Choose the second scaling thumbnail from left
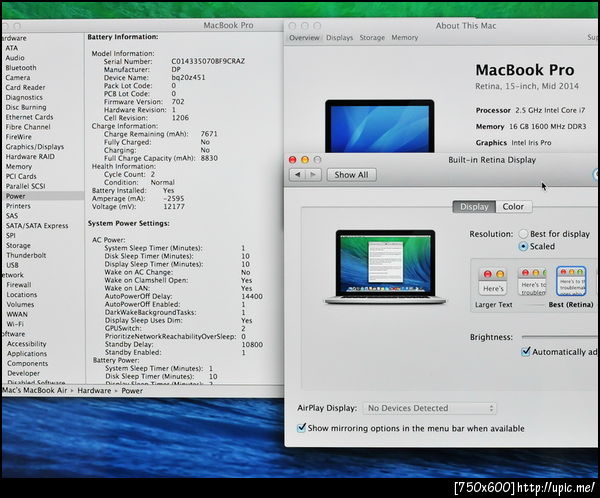Image resolution: width=600 pixels, height=498 pixels. (532, 282)
